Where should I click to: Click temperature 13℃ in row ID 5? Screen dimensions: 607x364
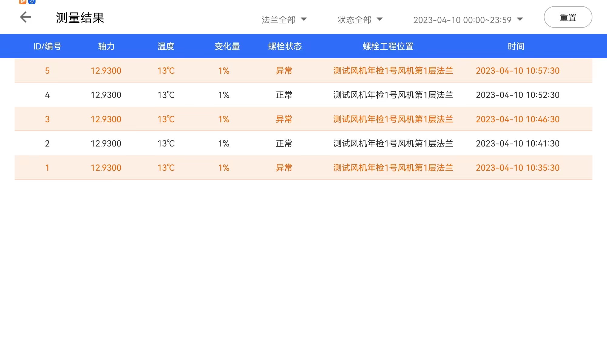coord(166,71)
